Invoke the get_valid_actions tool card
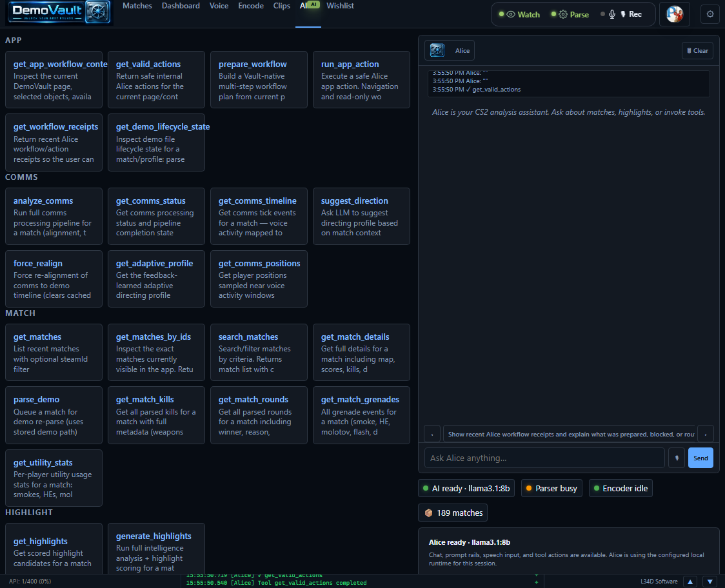Viewport: 725px width, 588px height. (156, 79)
